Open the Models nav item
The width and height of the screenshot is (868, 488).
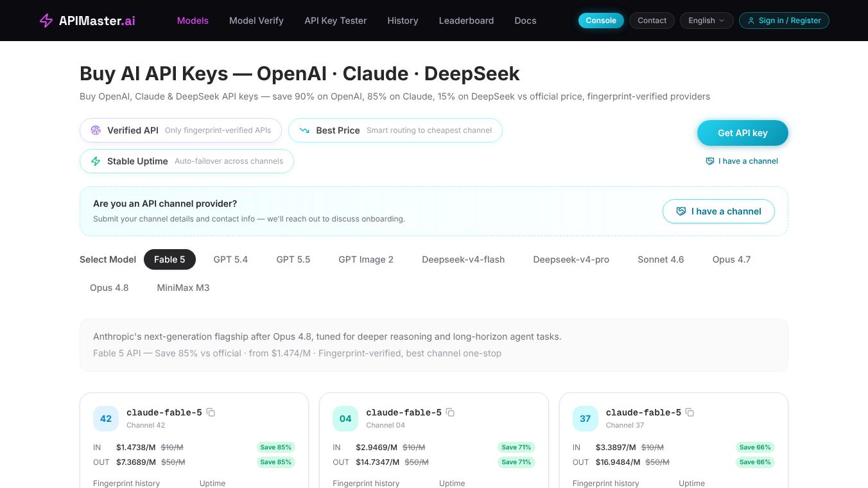tap(193, 21)
